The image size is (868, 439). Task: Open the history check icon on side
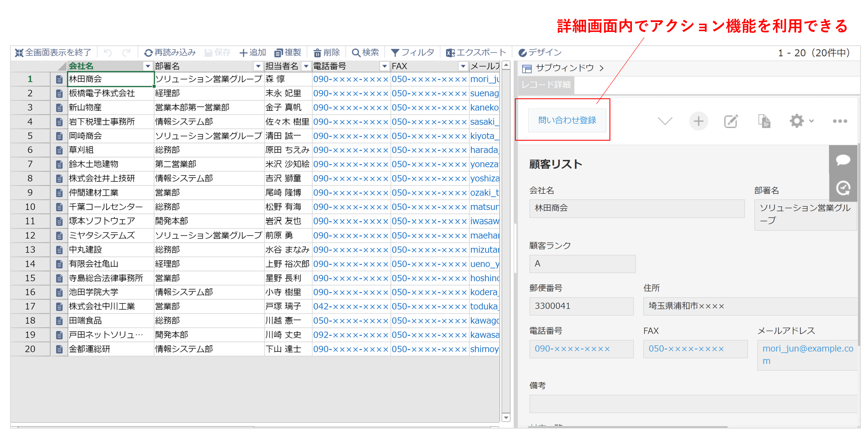843,188
